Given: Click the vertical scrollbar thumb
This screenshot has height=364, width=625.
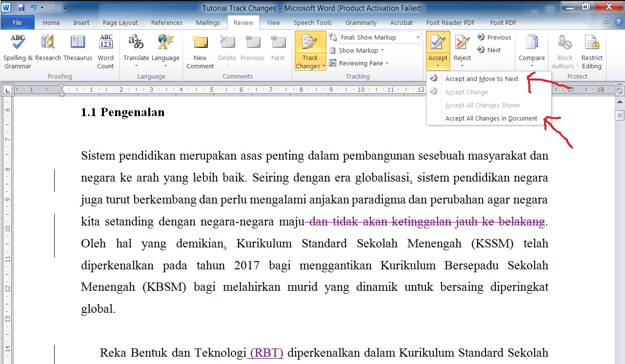Looking at the screenshot, I should (620, 116).
